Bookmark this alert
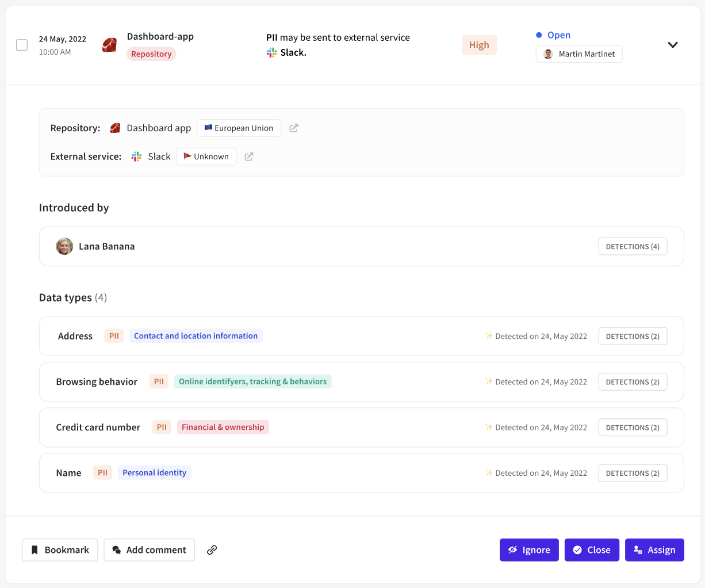 tap(60, 550)
